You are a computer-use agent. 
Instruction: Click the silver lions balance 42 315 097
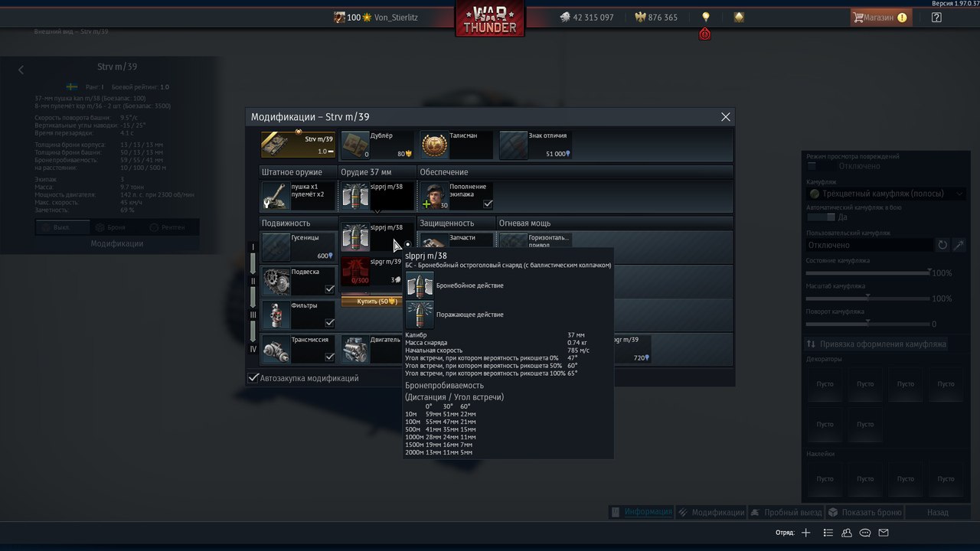(x=586, y=17)
